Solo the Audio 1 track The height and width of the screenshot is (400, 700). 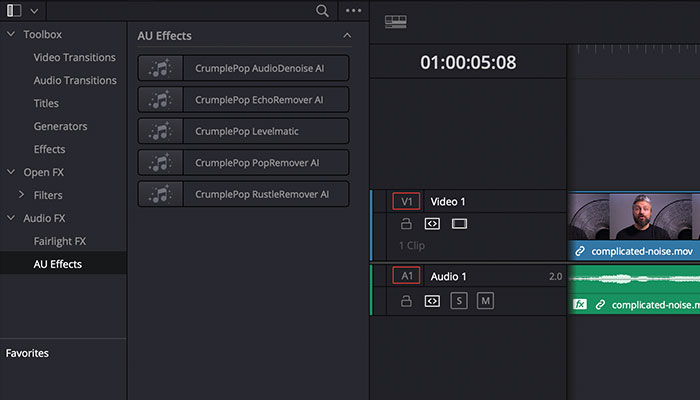[459, 301]
